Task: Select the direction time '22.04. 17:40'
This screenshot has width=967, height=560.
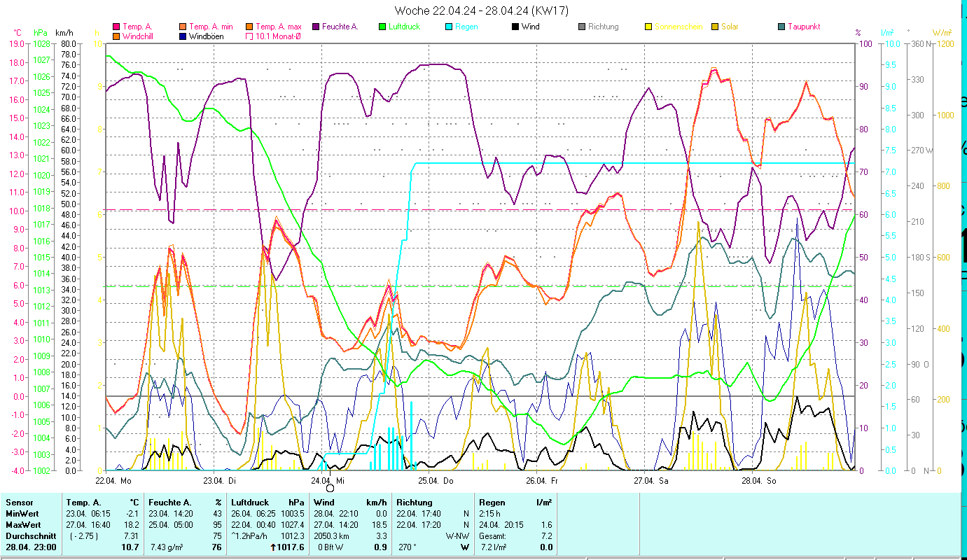Action: [419, 514]
